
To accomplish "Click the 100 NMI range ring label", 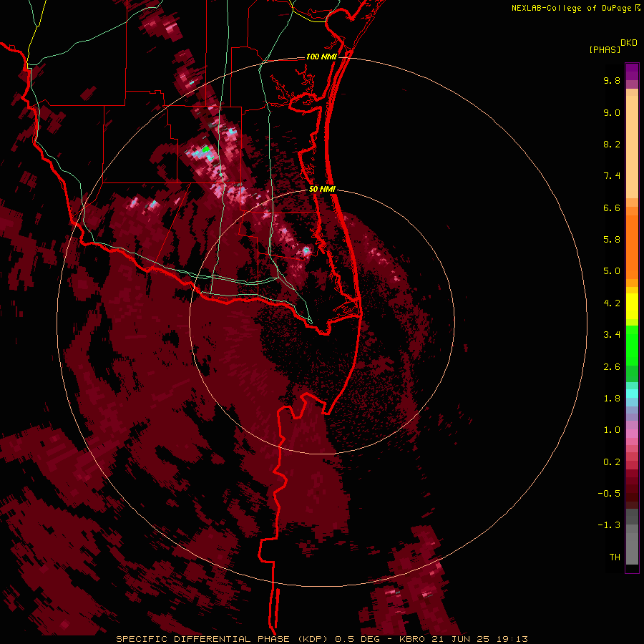I will coord(321,57).
